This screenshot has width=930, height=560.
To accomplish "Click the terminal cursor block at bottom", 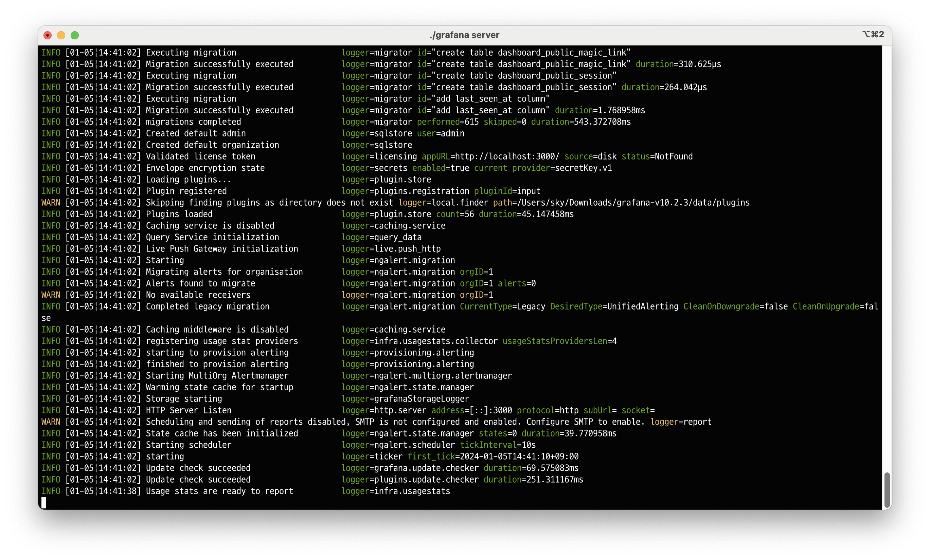I will 44,502.
